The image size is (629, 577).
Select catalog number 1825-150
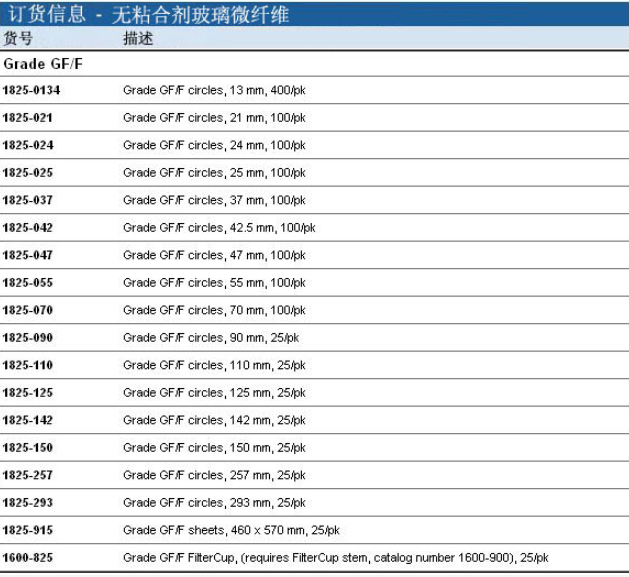click(28, 447)
